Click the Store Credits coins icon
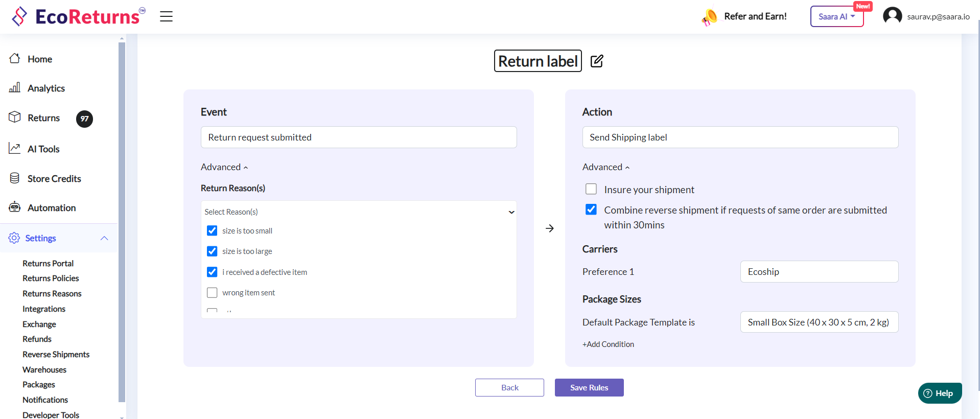Viewport: 980px width, 419px height. point(15,178)
